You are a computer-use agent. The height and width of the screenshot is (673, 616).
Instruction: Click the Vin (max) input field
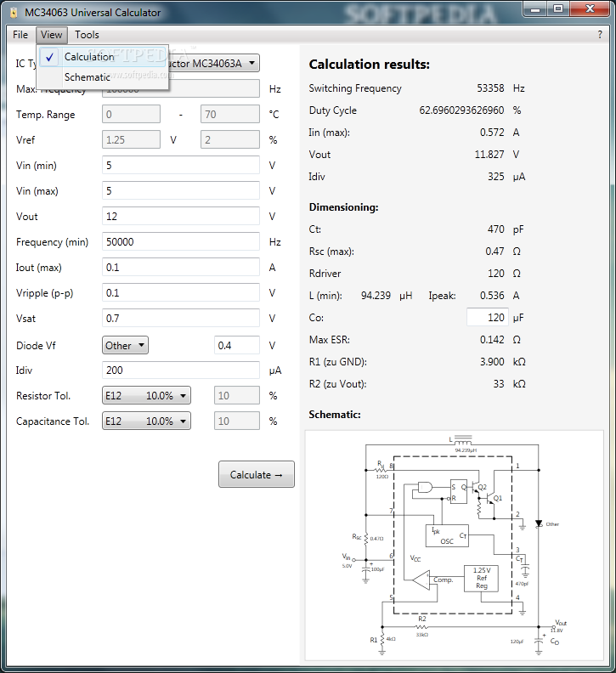pos(181,191)
